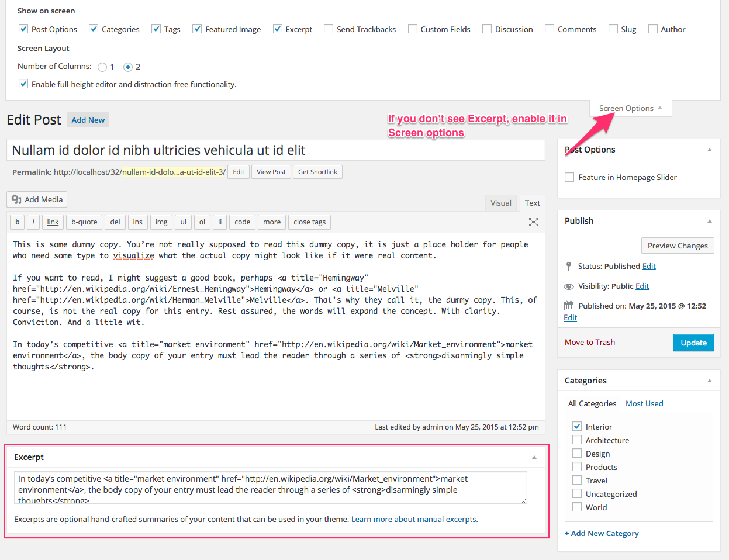The image size is (729, 560).
Task: Click the italic 'i' formatting button
Action: click(33, 222)
